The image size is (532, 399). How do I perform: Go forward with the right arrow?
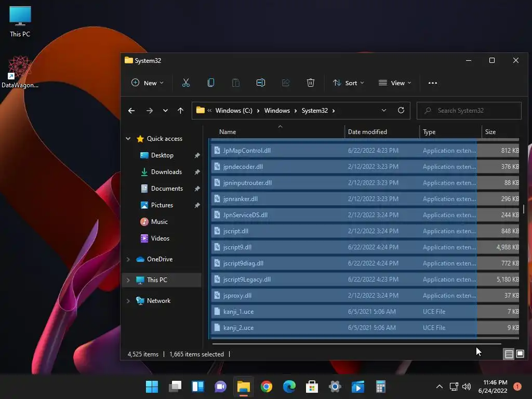click(x=149, y=111)
